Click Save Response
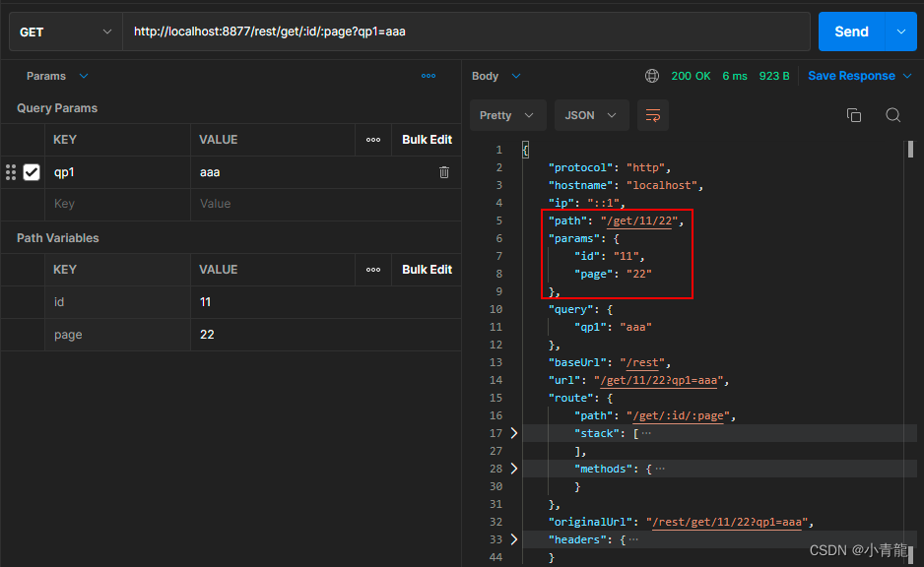Viewport: 924px width, 567px height. [x=851, y=76]
